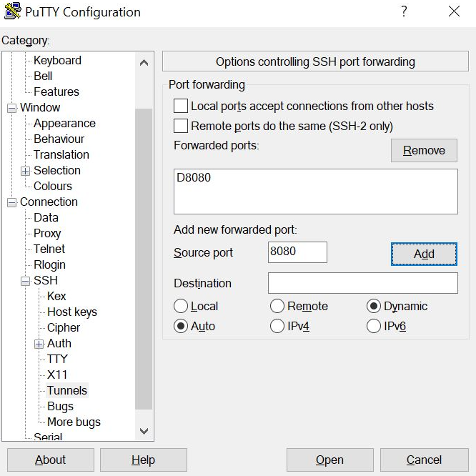Image resolution: width=476 pixels, height=476 pixels.
Task: Click Open to start the session
Action: pyautogui.click(x=329, y=460)
